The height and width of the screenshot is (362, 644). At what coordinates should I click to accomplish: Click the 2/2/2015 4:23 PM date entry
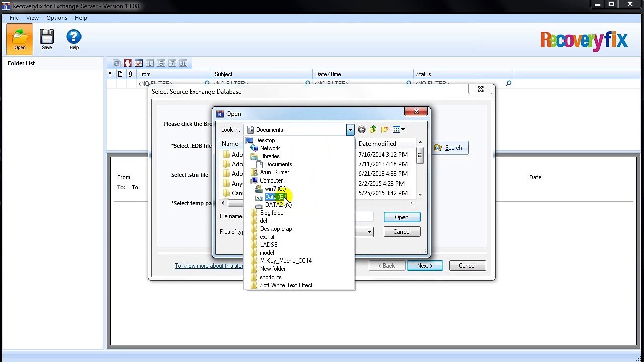[x=381, y=184]
